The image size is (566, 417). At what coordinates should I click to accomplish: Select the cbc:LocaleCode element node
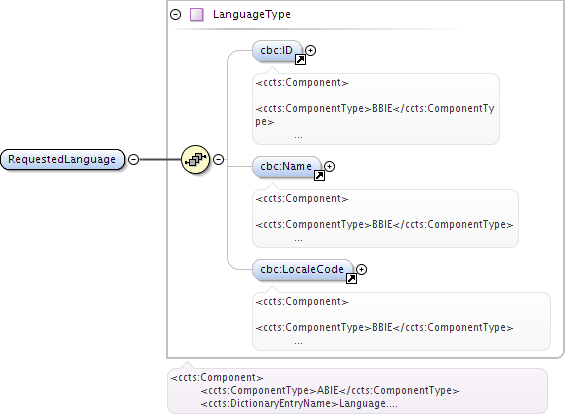pyautogui.click(x=302, y=269)
